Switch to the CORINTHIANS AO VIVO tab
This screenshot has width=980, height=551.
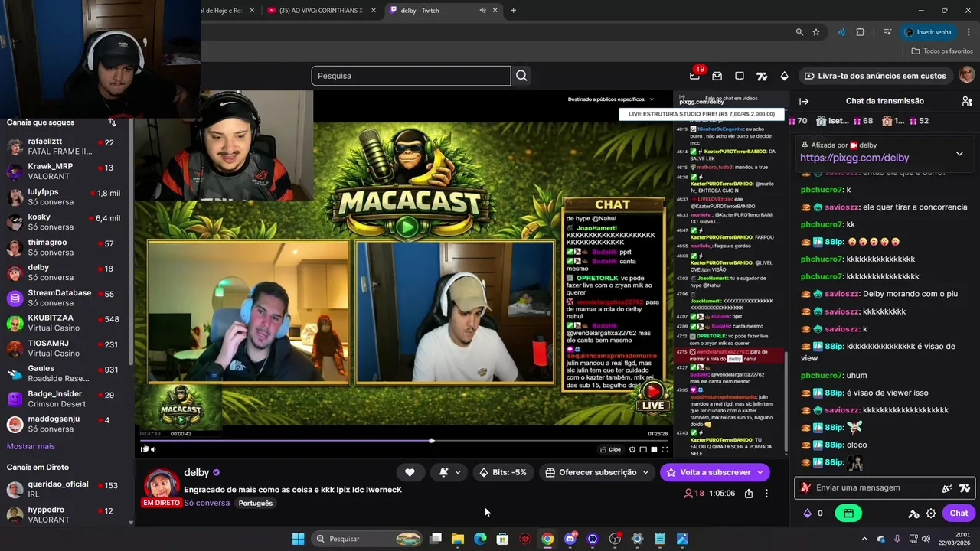click(322, 11)
